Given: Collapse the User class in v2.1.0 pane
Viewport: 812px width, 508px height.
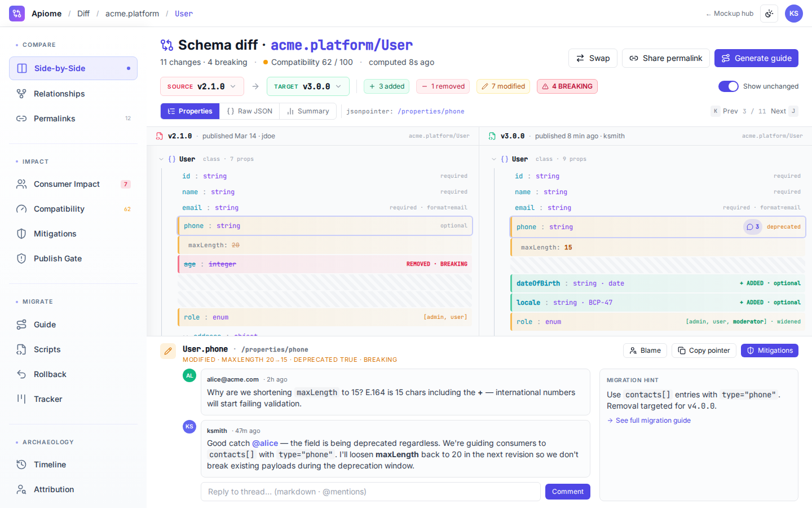Looking at the screenshot, I should click(x=161, y=159).
